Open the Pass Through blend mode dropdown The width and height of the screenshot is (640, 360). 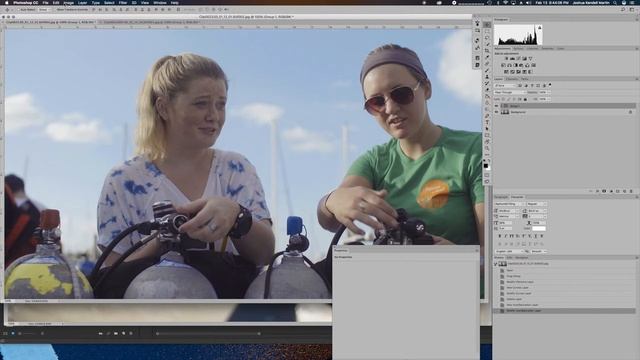[509, 92]
